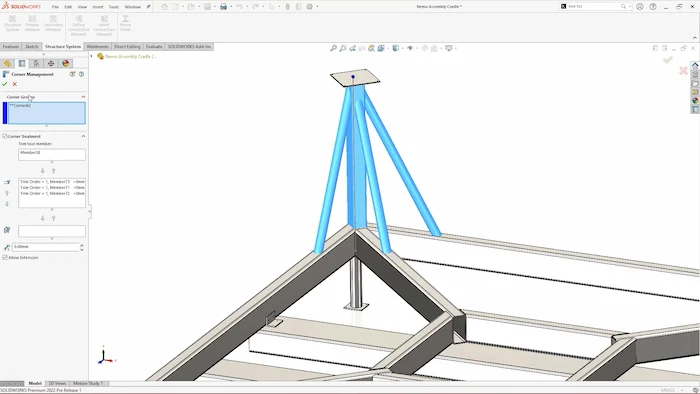Click the Print icon

[x=223, y=7]
